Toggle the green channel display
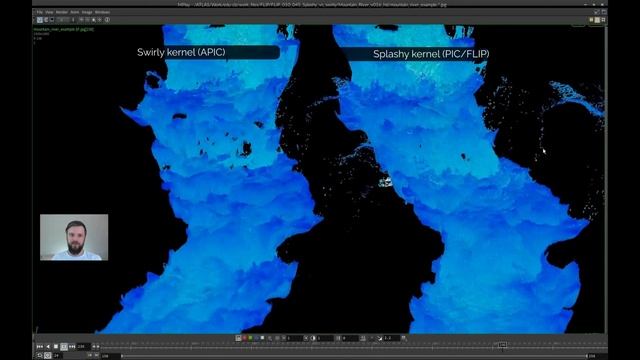 point(250,338)
